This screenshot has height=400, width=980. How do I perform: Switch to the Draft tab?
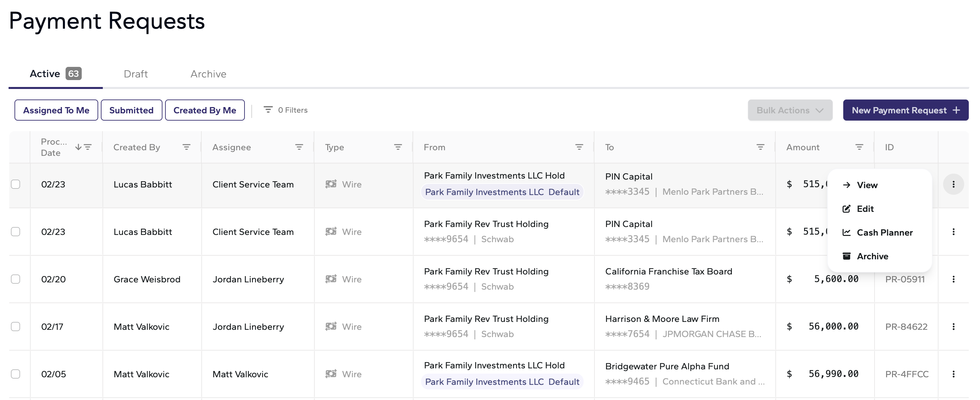(135, 74)
